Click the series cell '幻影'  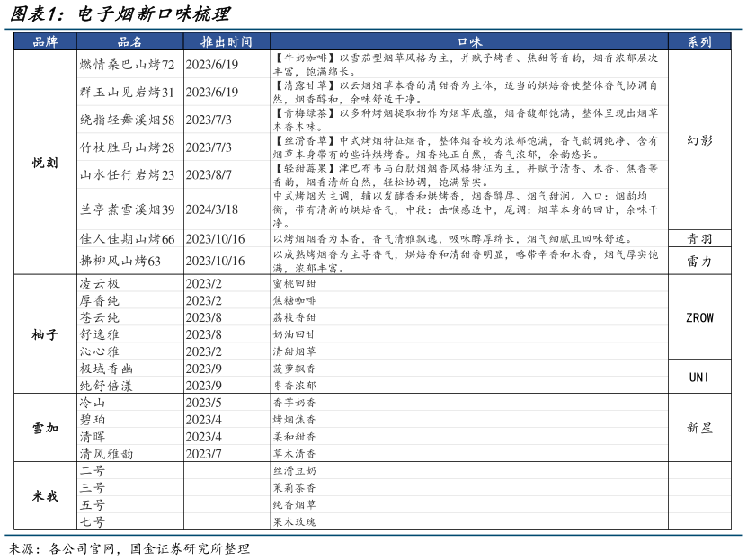coord(699,140)
